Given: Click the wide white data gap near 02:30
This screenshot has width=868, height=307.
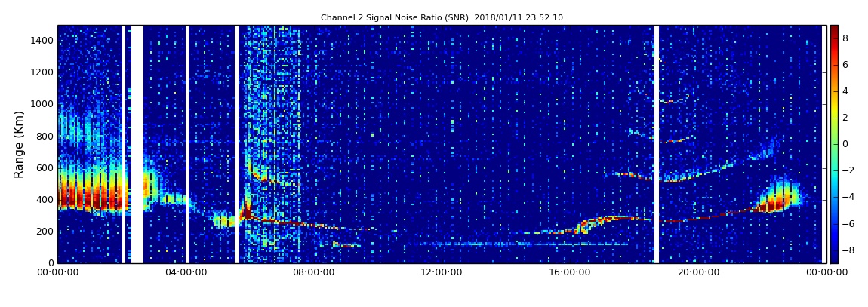Looking at the screenshot, I should coord(137,144).
